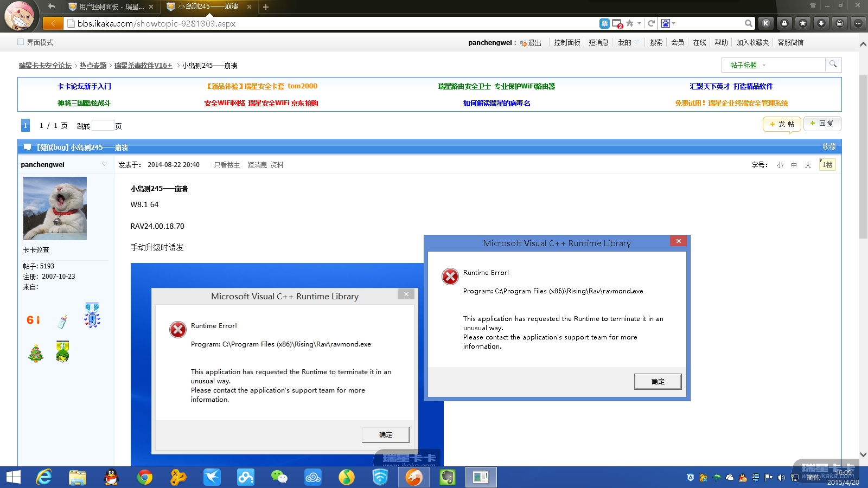868x488 pixels.
Task: Click the 回复 reply button
Action: (x=822, y=124)
